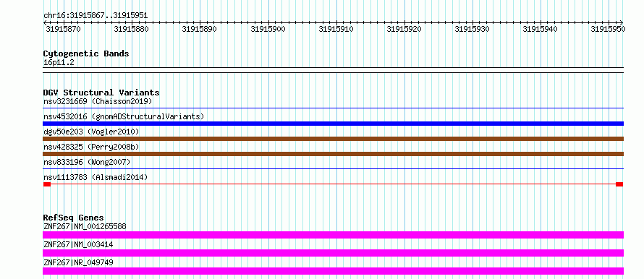Click ruler position 31915950
Image resolution: width=644 pixels, height=279 pixels.
[609, 29]
